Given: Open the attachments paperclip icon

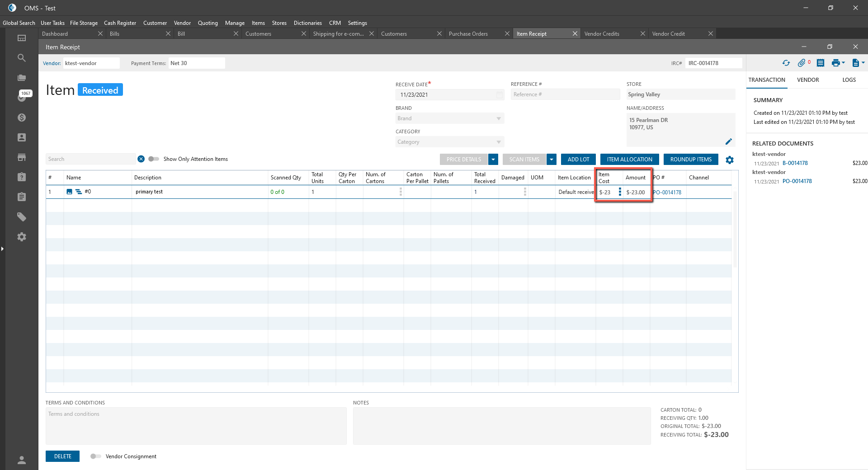Looking at the screenshot, I should 802,63.
